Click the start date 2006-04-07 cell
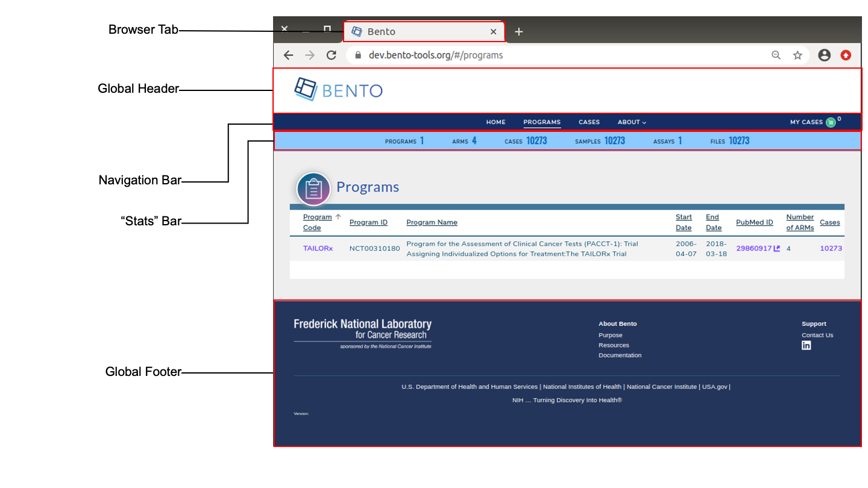The height and width of the screenshot is (488, 868). [686, 249]
